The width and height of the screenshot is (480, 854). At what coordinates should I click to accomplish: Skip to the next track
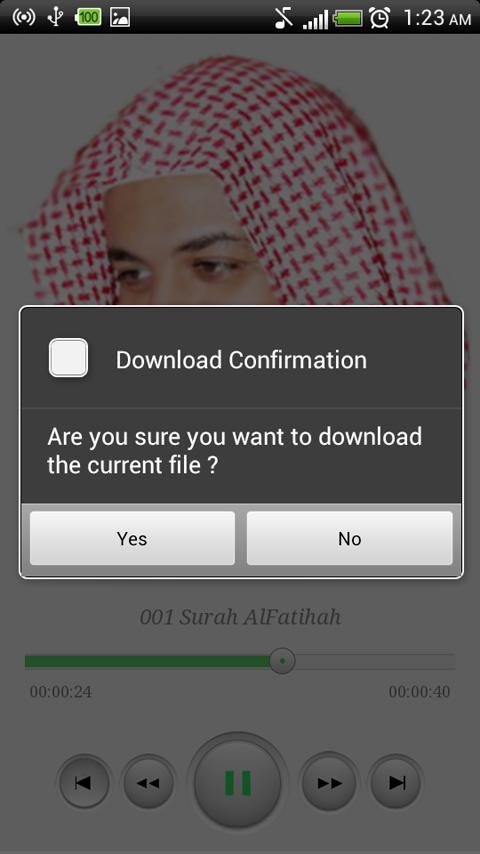(x=397, y=783)
